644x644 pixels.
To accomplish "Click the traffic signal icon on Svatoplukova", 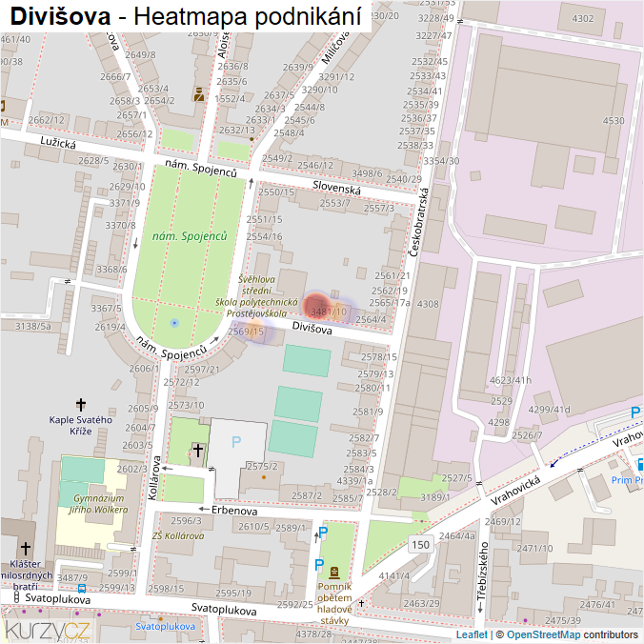I will [16, 596].
